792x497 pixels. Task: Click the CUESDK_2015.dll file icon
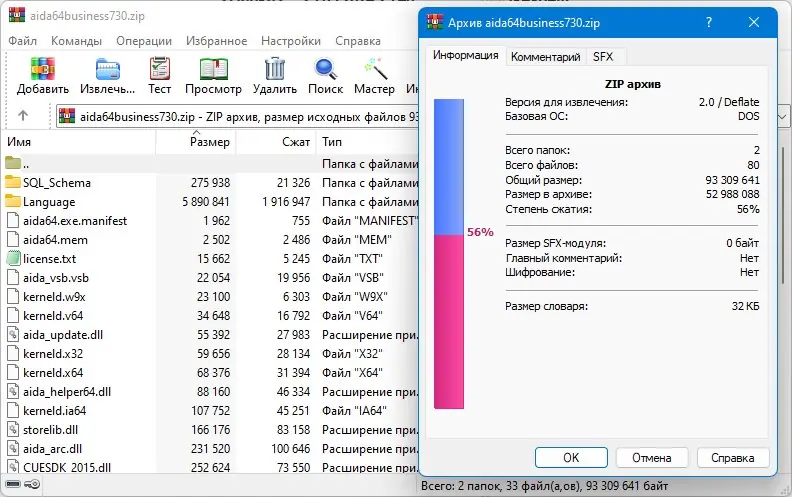point(13,467)
